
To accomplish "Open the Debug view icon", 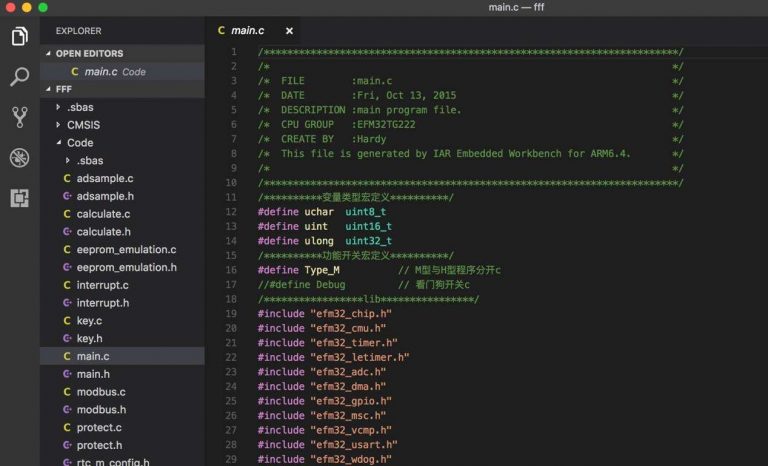I will pyautogui.click(x=19, y=157).
